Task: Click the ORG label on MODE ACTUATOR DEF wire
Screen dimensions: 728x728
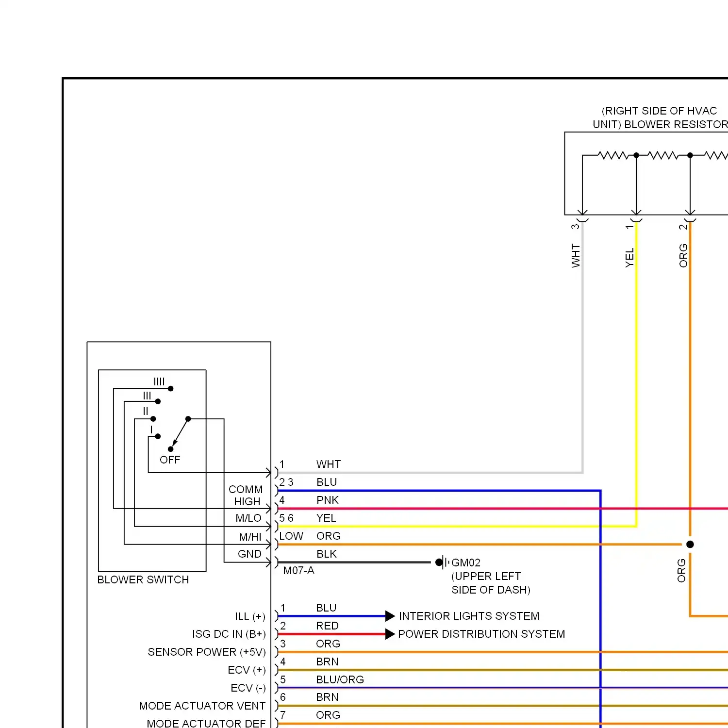Action: point(328,715)
